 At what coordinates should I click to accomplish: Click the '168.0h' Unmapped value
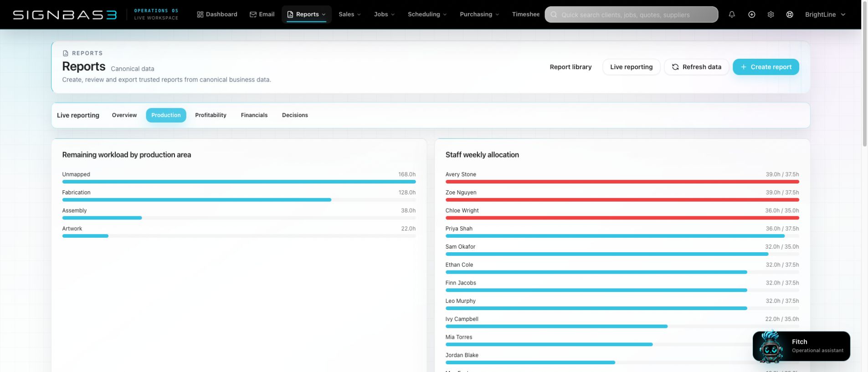click(x=407, y=174)
